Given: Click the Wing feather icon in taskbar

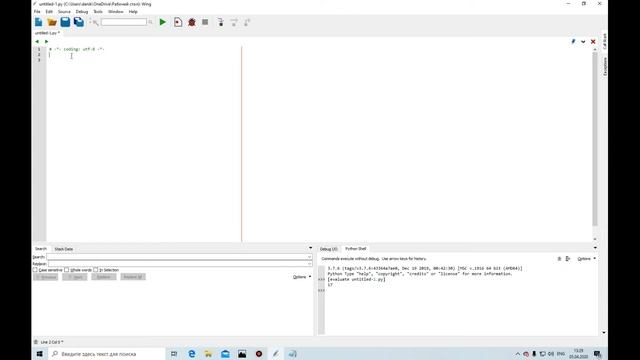Looking at the screenshot, I should click(276, 354).
